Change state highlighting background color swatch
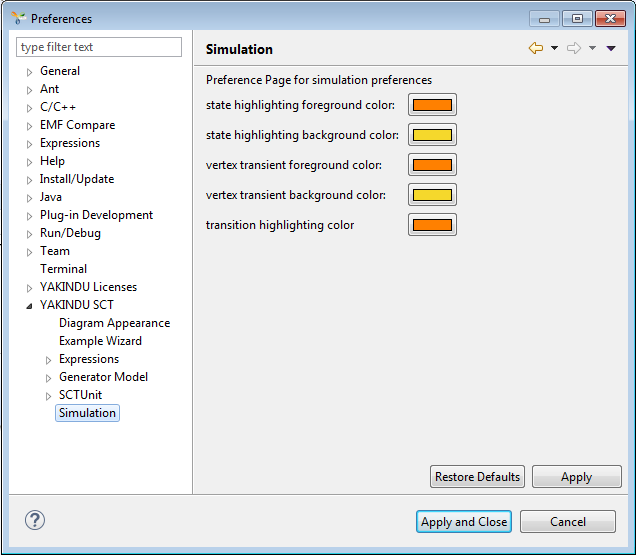This screenshot has height=555, width=636. click(x=432, y=135)
